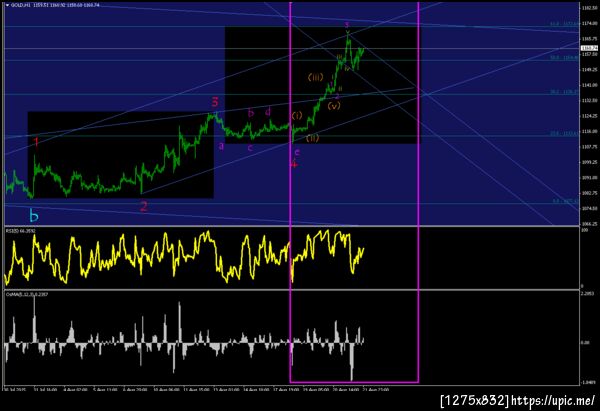Select the orange '(iii)' wave label
Viewport: 600px width, 411px height.
click(x=316, y=77)
